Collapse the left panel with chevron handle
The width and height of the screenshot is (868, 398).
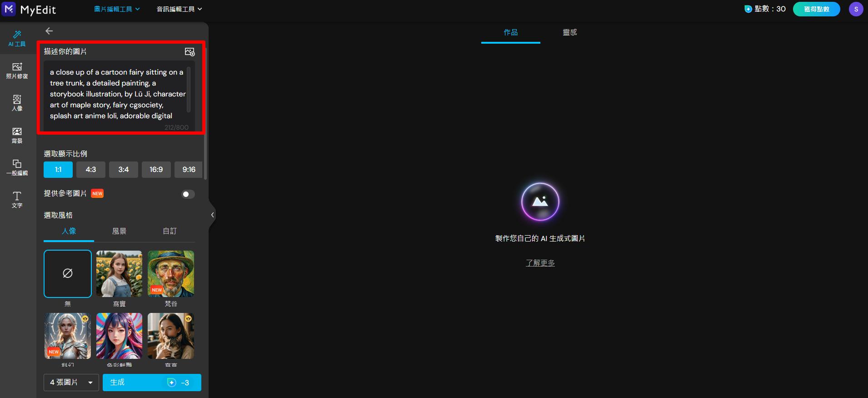pos(212,215)
